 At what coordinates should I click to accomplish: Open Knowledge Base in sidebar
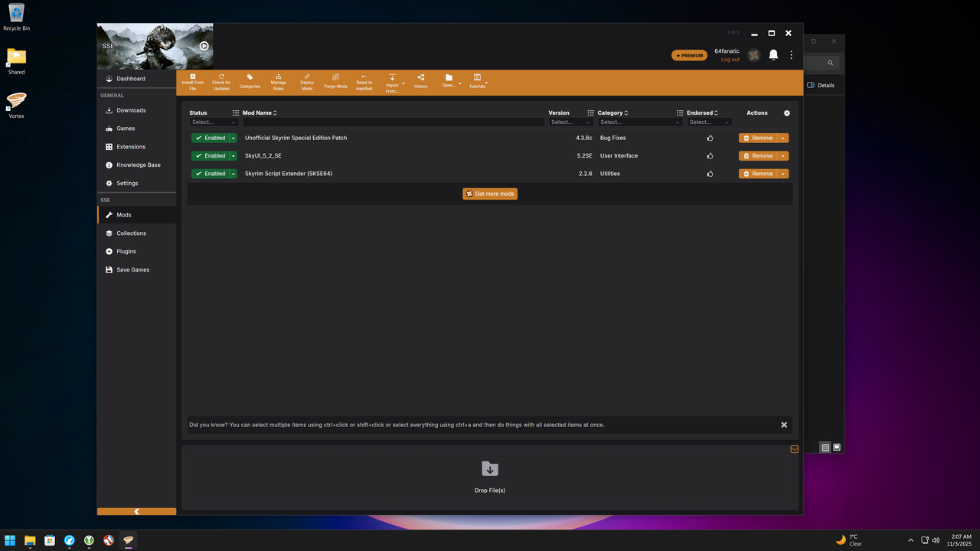point(136,165)
